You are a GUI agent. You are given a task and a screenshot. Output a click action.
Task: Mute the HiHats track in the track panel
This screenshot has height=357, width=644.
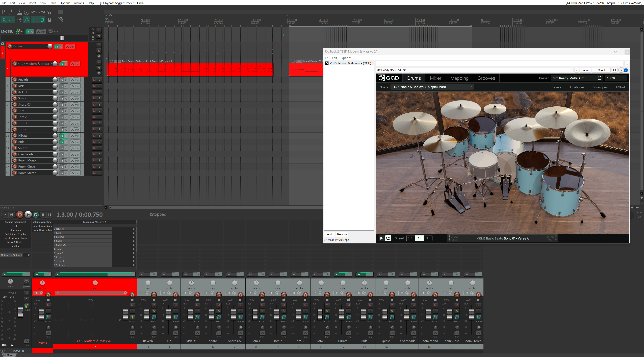[x=94, y=136]
